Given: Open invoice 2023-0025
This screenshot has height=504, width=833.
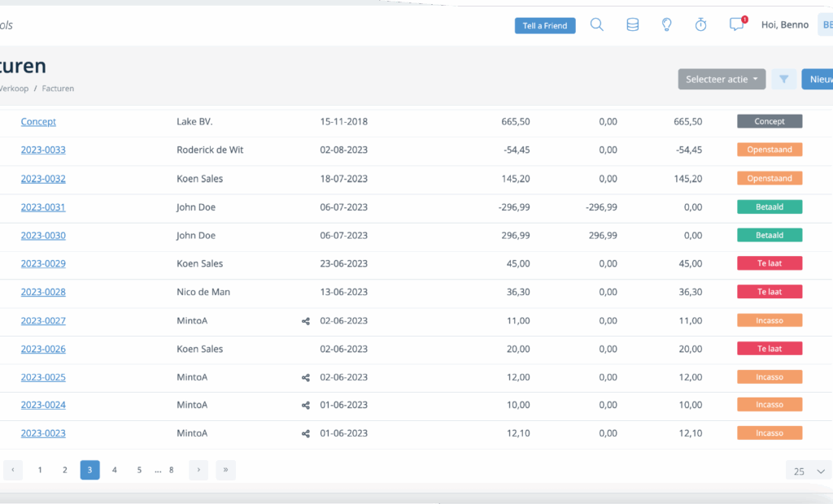Looking at the screenshot, I should [43, 377].
